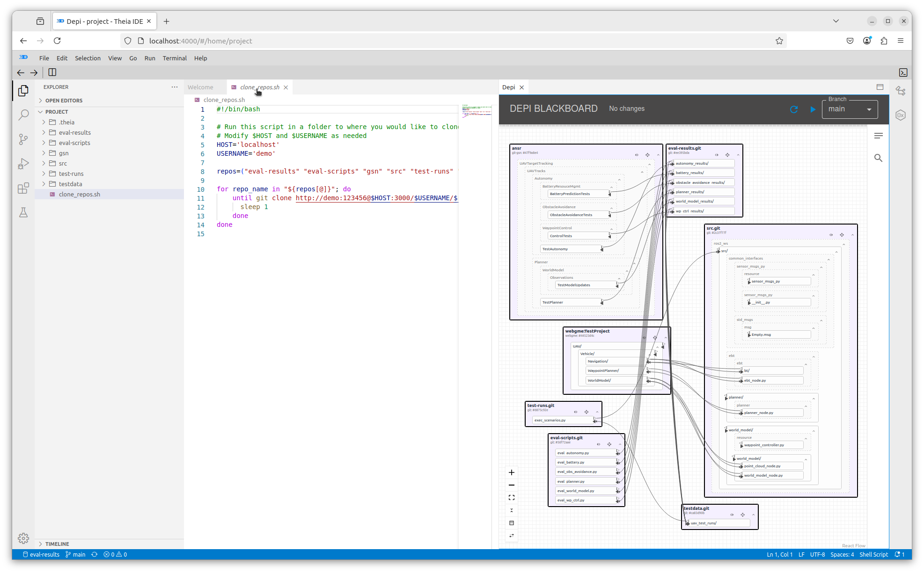Open Explorer more actions ellipsis
924x573 pixels.
[x=175, y=87]
